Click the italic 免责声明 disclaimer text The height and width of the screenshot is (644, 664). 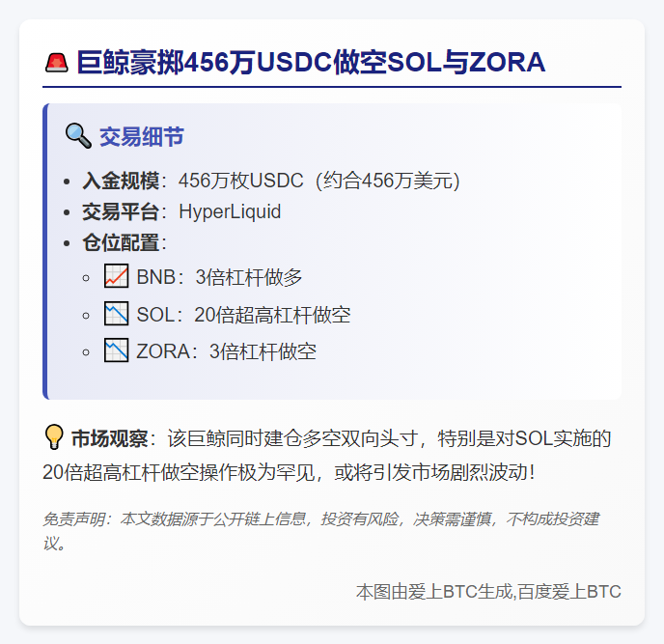[321, 530]
